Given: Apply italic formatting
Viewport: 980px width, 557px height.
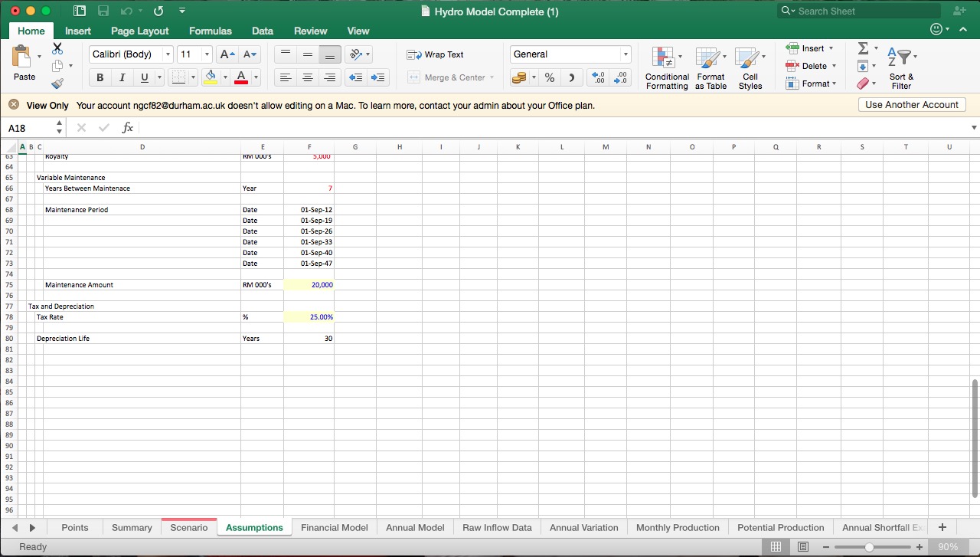Looking at the screenshot, I should click(x=121, y=77).
